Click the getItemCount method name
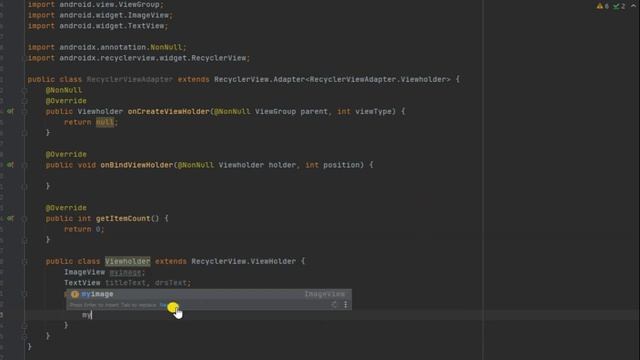640x360 pixels. click(x=123, y=218)
